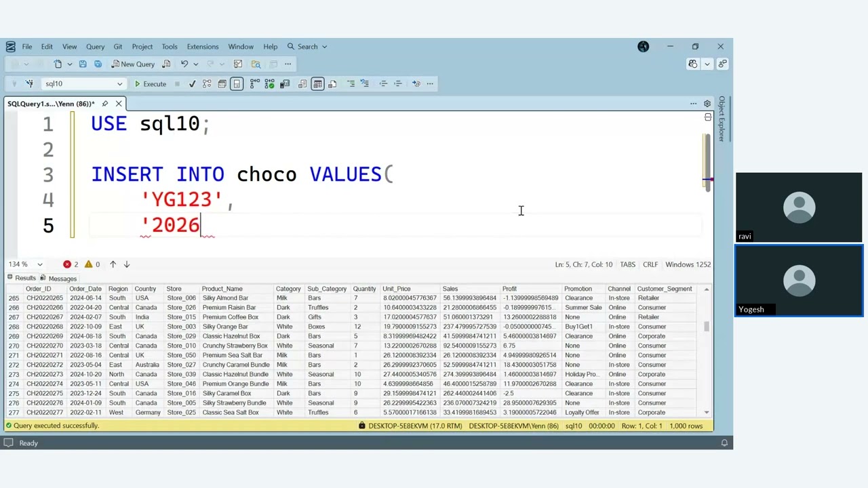Toggle Include Actual Execution Plan
The height and width of the screenshot is (488, 868).
tap(255, 84)
